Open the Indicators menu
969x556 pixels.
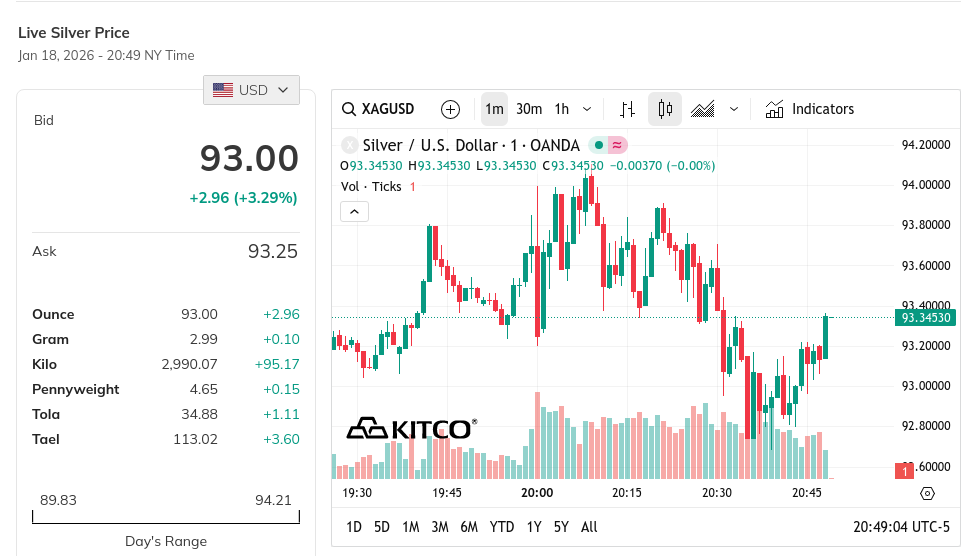810,109
